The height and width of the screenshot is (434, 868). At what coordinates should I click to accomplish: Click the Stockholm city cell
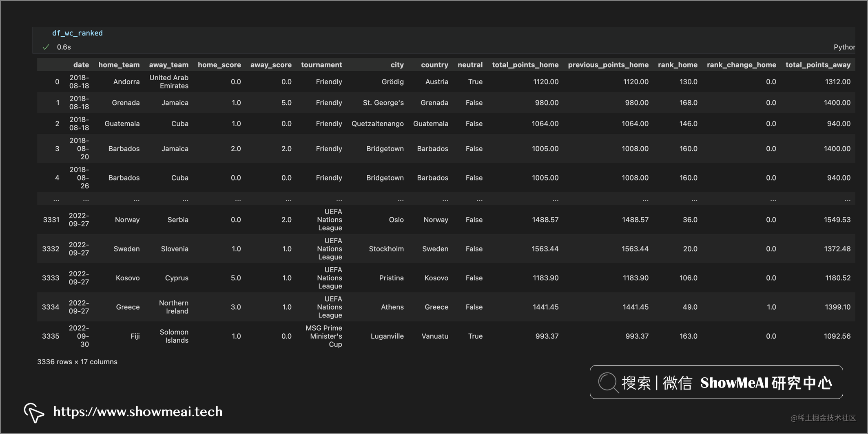click(386, 249)
